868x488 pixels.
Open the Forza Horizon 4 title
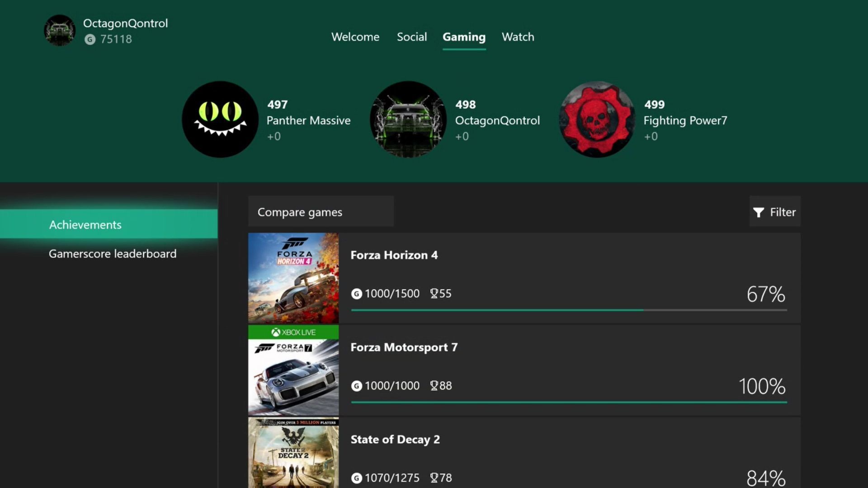pos(394,255)
